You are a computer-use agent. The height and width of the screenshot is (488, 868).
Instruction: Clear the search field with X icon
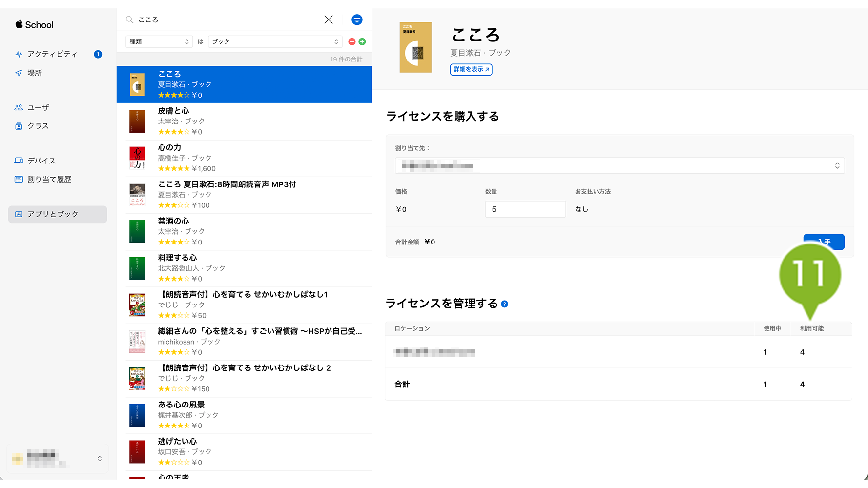click(329, 20)
